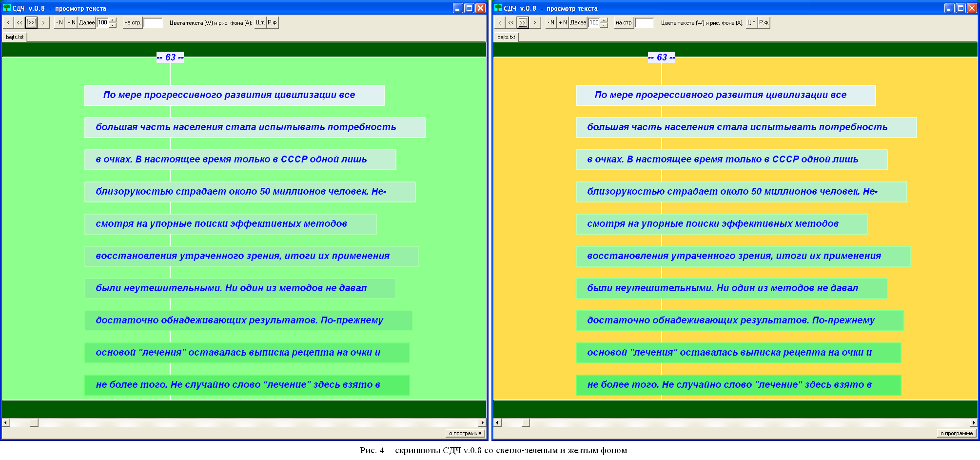Click the page number input field, left window
980x460 pixels.
coord(153,22)
